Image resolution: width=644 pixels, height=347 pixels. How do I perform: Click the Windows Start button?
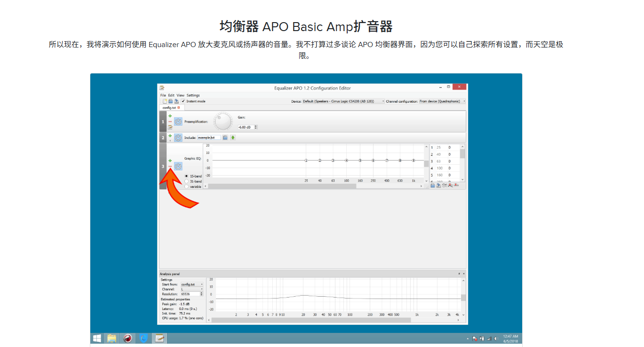[x=97, y=338]
